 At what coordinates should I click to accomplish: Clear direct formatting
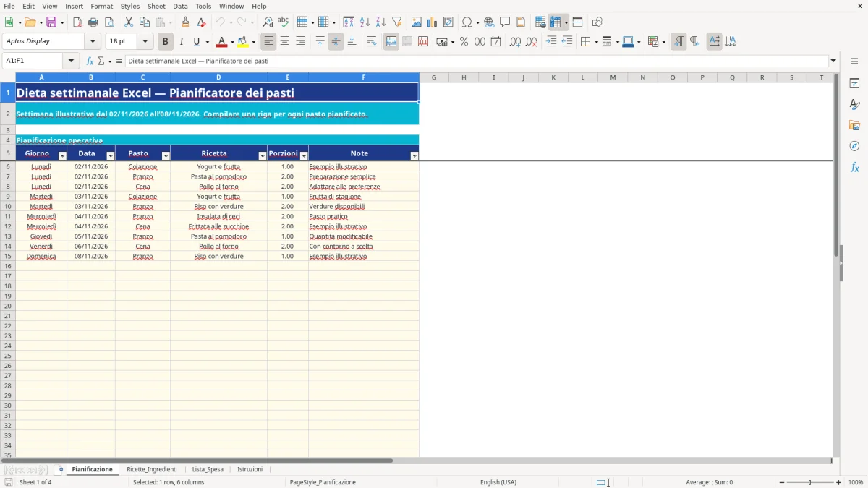point(201,22)
